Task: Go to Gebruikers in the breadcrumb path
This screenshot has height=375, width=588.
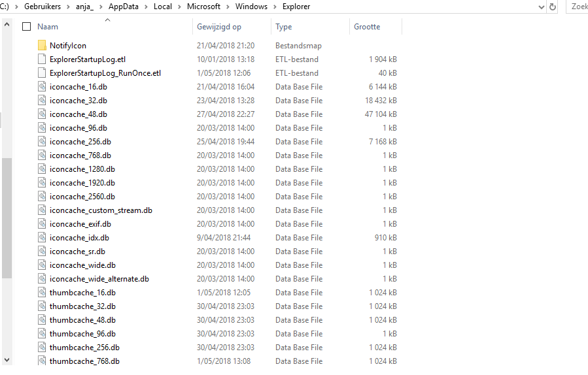Action: [43, 7]
